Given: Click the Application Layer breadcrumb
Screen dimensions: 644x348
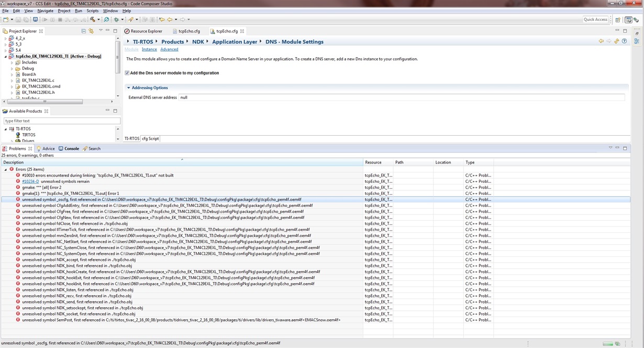Looking at the screenshot, I should pos(235,41).
